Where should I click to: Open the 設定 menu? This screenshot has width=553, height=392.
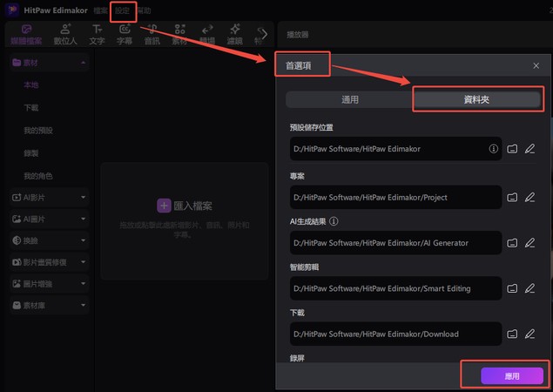[123, 10]
